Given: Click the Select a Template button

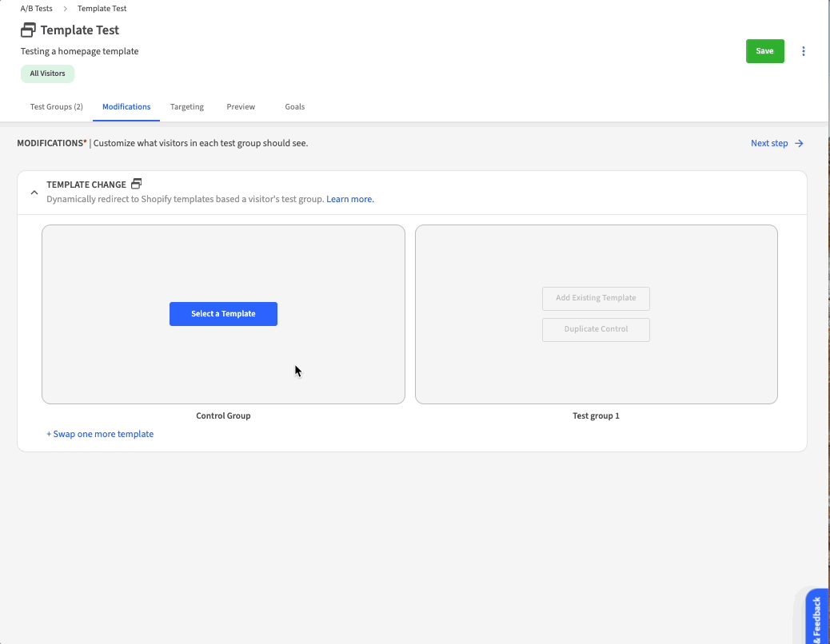Looking at the screenshot, I should click(x=223, y=314).
